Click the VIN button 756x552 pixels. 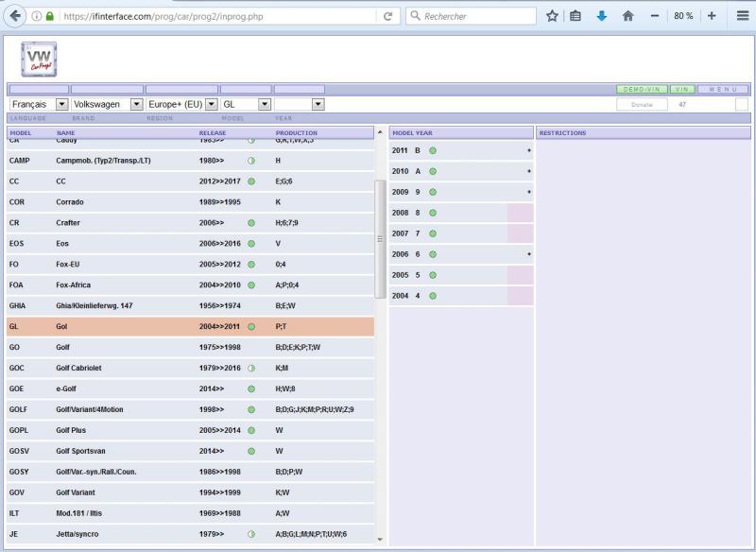[x=682, y=89]
